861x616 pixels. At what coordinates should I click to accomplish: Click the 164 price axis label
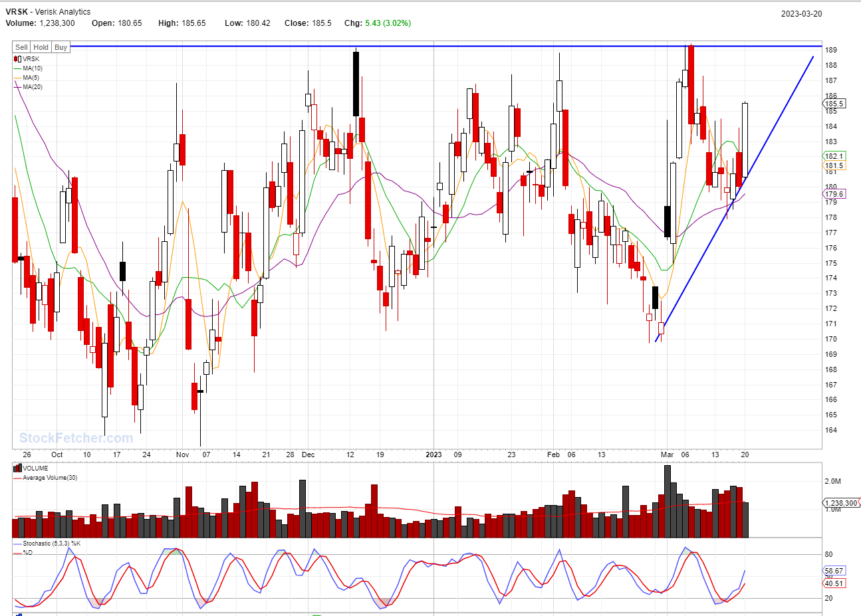[x=831, y=430]
